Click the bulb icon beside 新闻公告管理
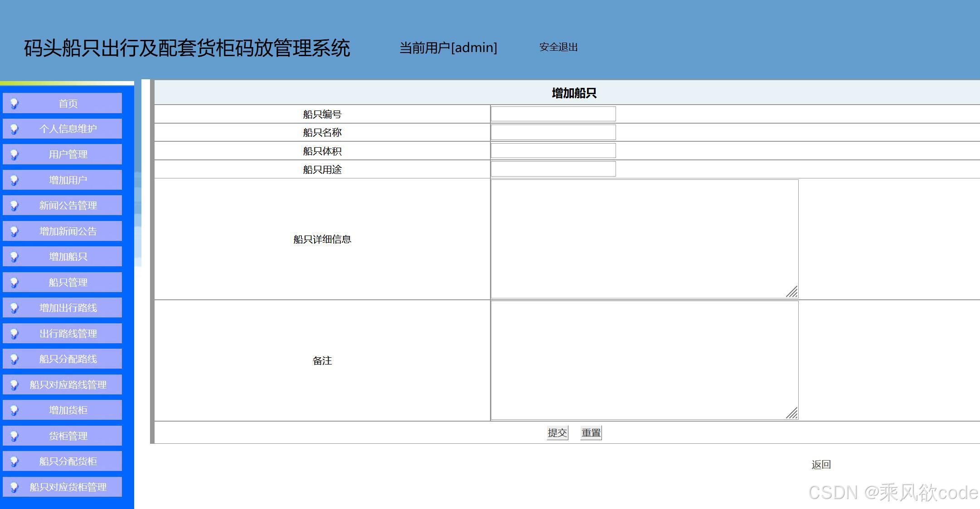The height and width of the screenshot is (509, 980). coord(15,206)
